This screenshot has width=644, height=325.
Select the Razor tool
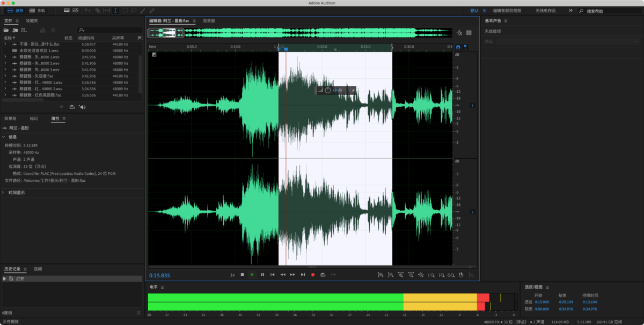coord(98,10)
